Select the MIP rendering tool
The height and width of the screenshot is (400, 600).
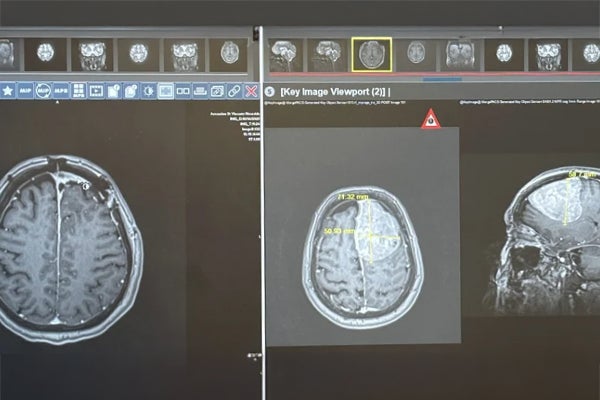[25, 91]
